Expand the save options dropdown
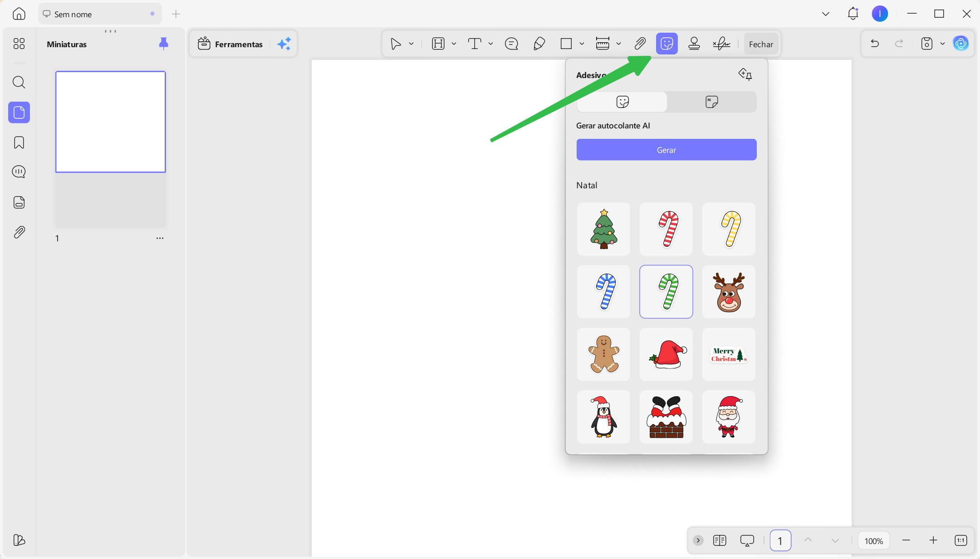 click(x=942, y=44)
